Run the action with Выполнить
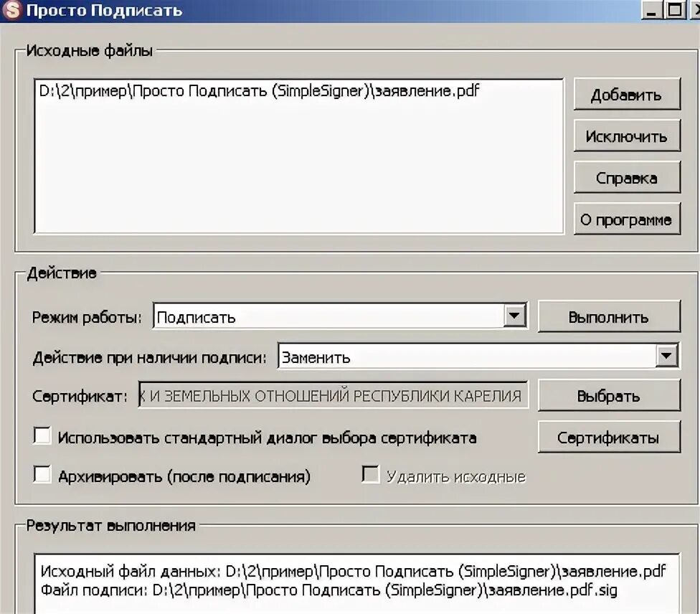The image size is (700, 614). [609, 316]
